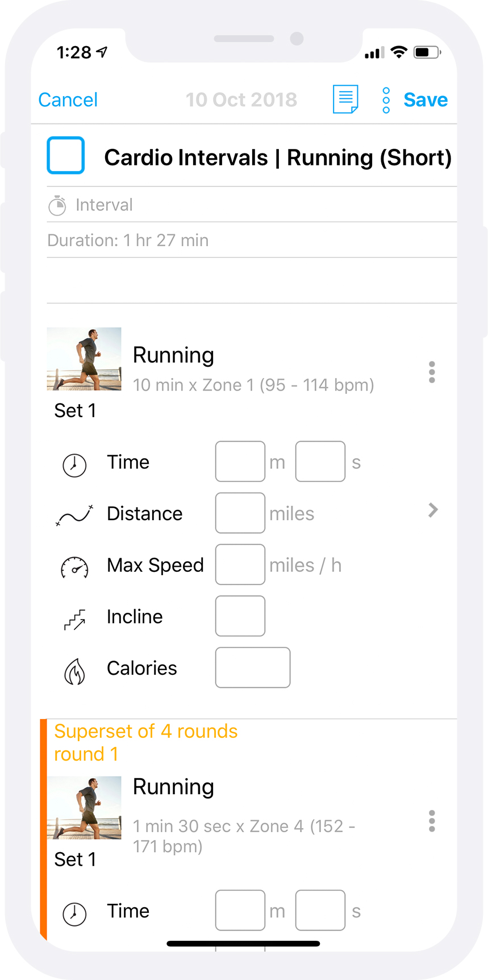Enter seconds in the first Time field
488x980 pixels.
tap(320, 462)
